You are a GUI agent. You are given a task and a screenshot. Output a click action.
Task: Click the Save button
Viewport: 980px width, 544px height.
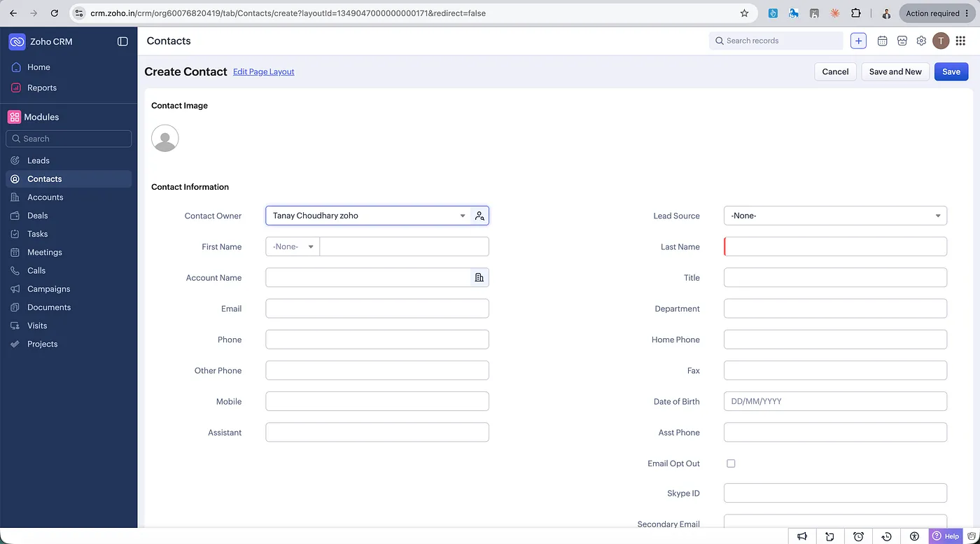951,71
